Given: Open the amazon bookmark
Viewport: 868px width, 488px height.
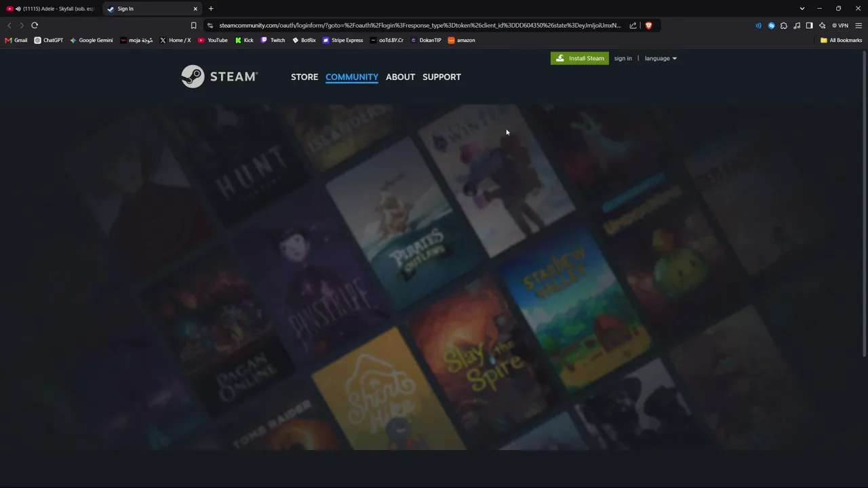Looking at the screenshot, I should (462, 40).
